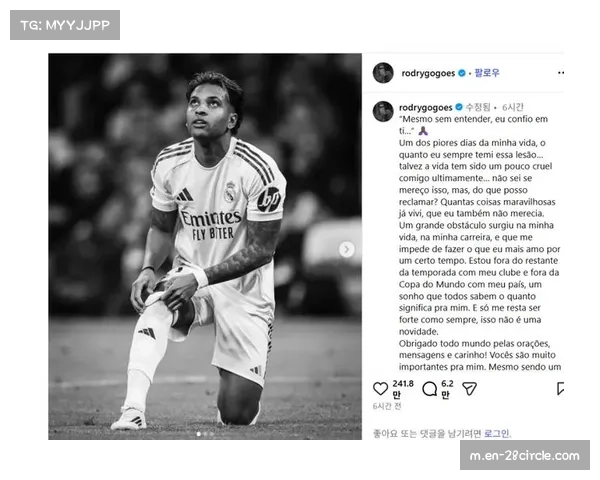600x480 pixels.
Task: View likes list via 241.8만 count
Action: tap(403, 389)
